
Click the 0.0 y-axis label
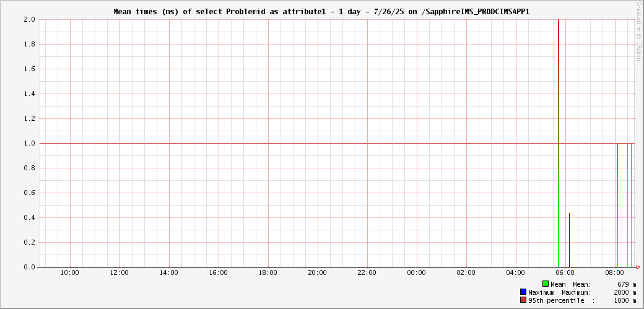tap(30, 267)
